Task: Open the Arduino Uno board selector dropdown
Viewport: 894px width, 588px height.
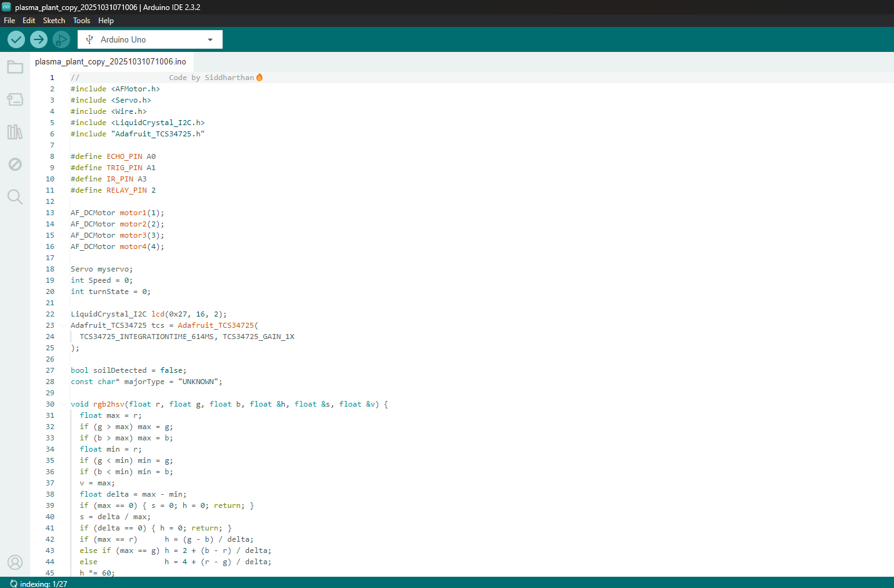Action: tap(150, 39)
